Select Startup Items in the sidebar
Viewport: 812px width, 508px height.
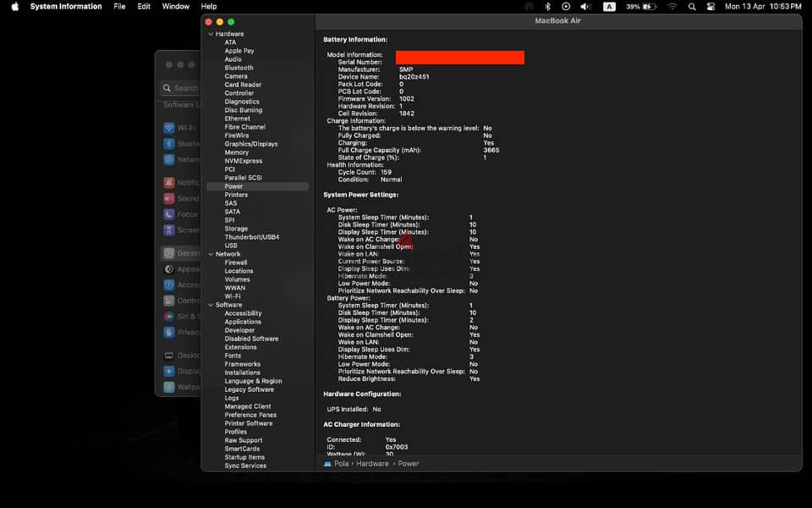tap(244, 457)
